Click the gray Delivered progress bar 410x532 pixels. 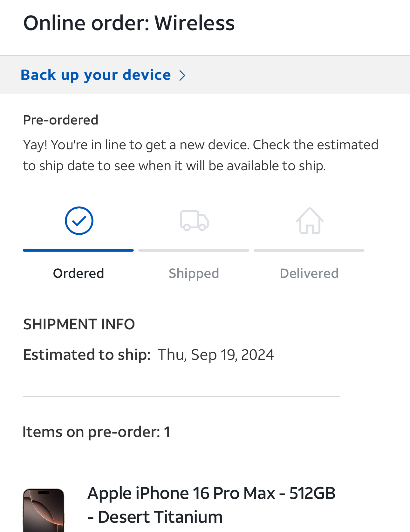tap(309, 250)
